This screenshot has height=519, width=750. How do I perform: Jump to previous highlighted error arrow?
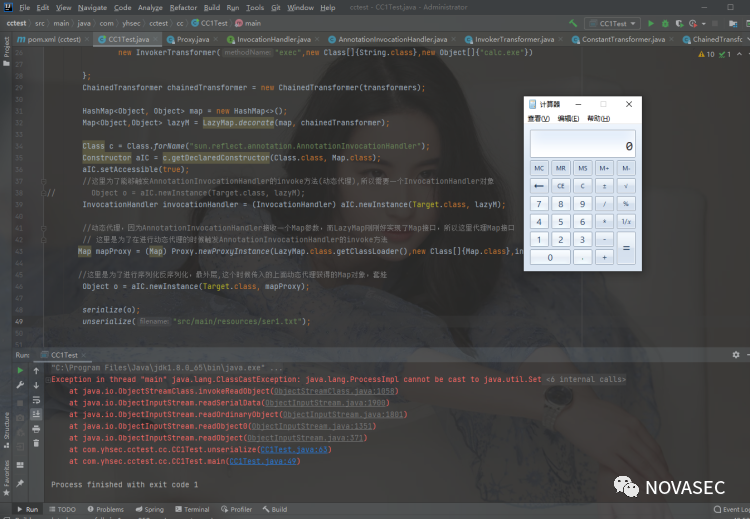(x=739, y=54)
